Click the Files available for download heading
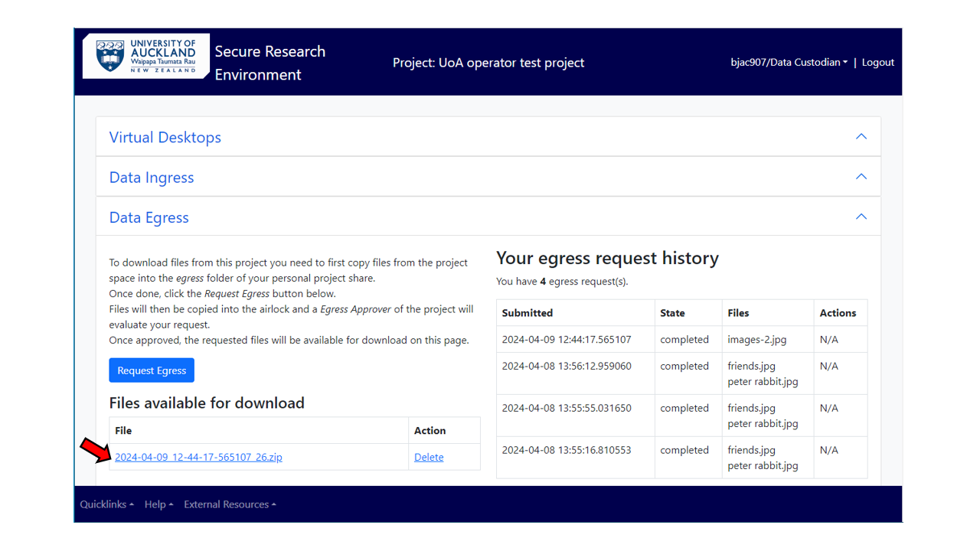The image size is (980, 551). click(x=207, y=403)
